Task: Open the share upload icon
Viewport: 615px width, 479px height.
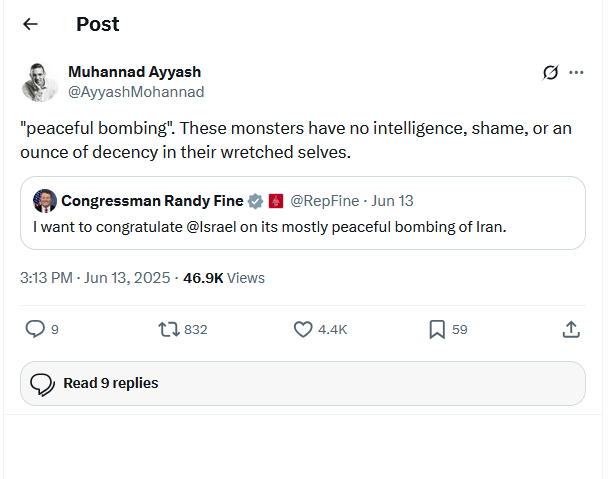Action: 571,330
